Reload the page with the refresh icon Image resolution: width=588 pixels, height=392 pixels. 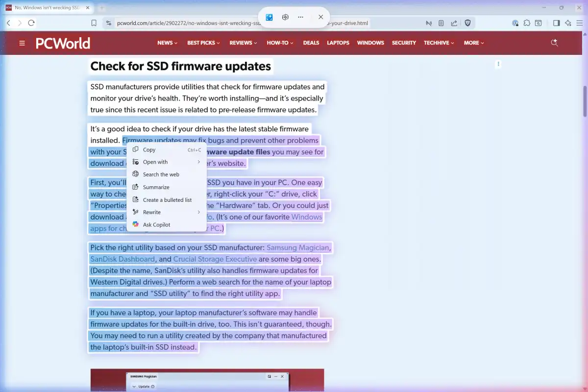pyautogui.click(x=31, y=23)
